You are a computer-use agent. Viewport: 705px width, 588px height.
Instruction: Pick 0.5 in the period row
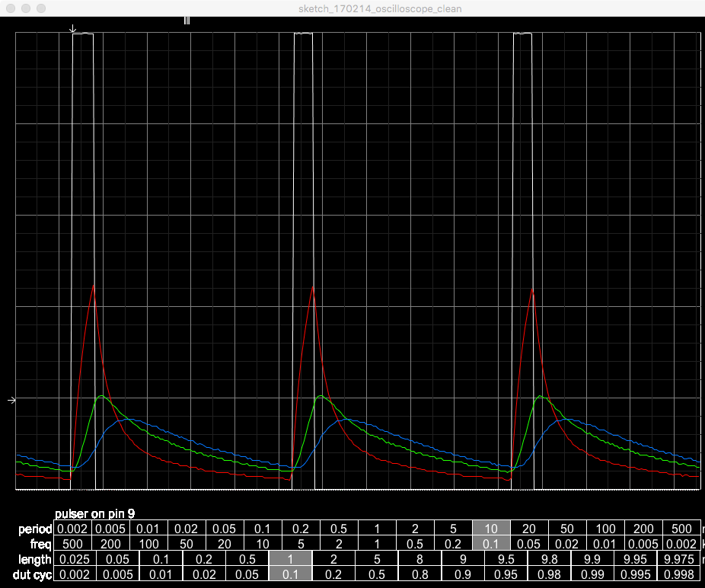[339, 528]
